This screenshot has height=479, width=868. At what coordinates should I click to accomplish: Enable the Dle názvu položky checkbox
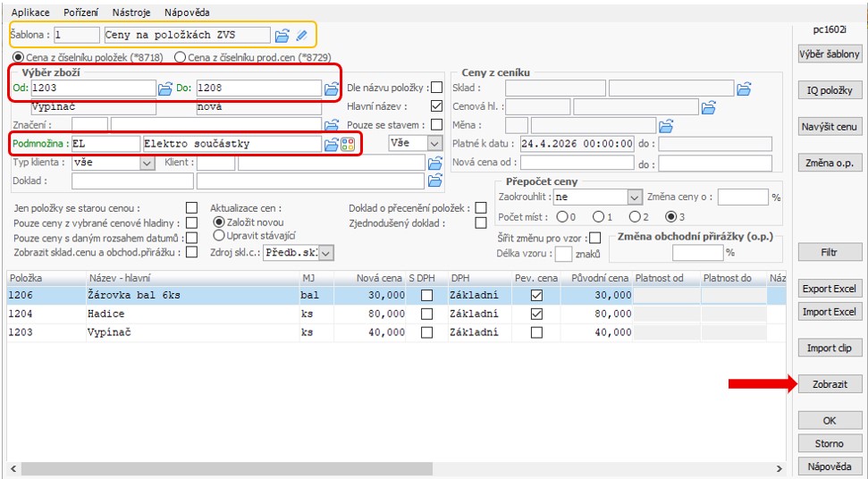click(436, 88)
